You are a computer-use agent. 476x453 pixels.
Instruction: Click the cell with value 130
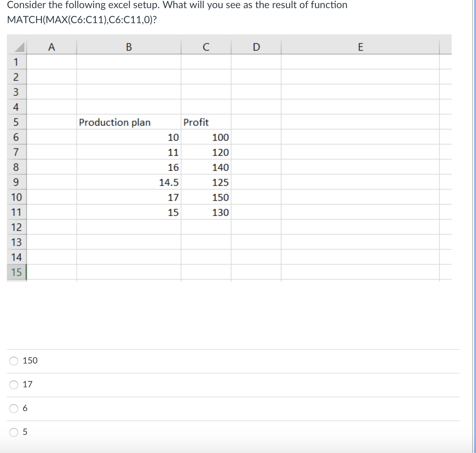click(x=219, y=212)
